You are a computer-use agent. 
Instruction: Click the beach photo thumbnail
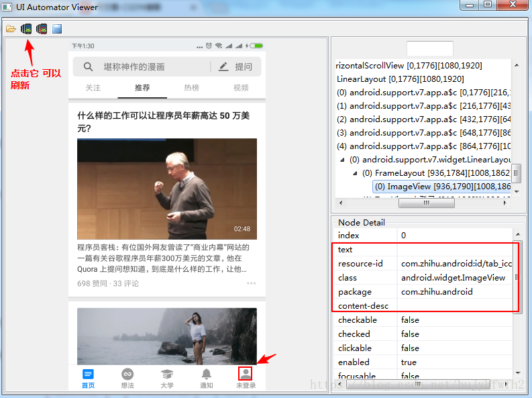pos(167,336)
